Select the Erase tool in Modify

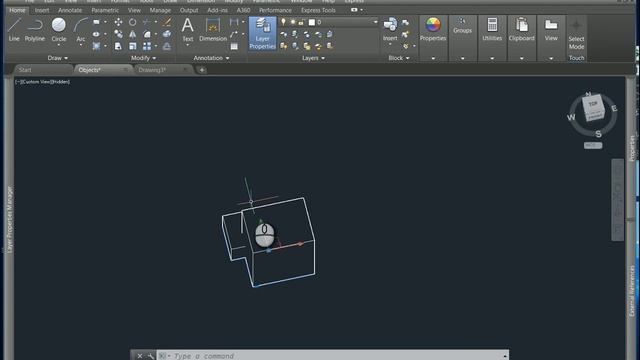[167, 22]
